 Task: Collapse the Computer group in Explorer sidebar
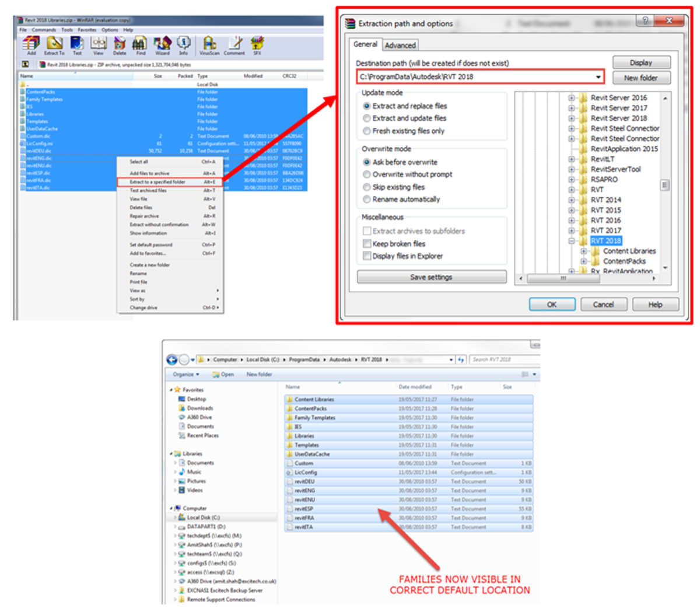(x=171, y=508)
